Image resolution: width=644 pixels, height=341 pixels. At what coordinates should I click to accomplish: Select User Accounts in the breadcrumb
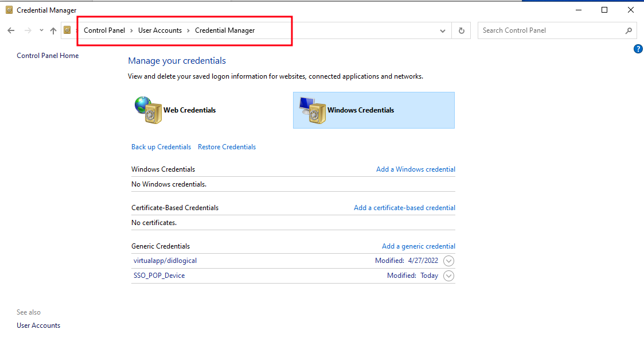pos(160,30)
